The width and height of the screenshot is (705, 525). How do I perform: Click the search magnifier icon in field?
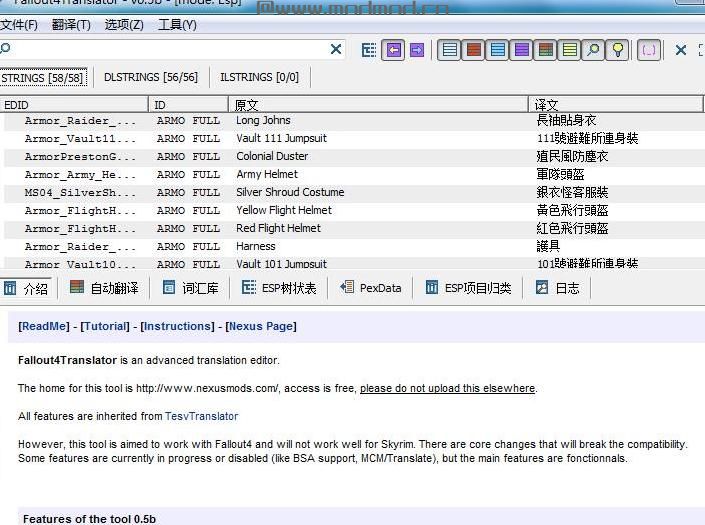5,48
